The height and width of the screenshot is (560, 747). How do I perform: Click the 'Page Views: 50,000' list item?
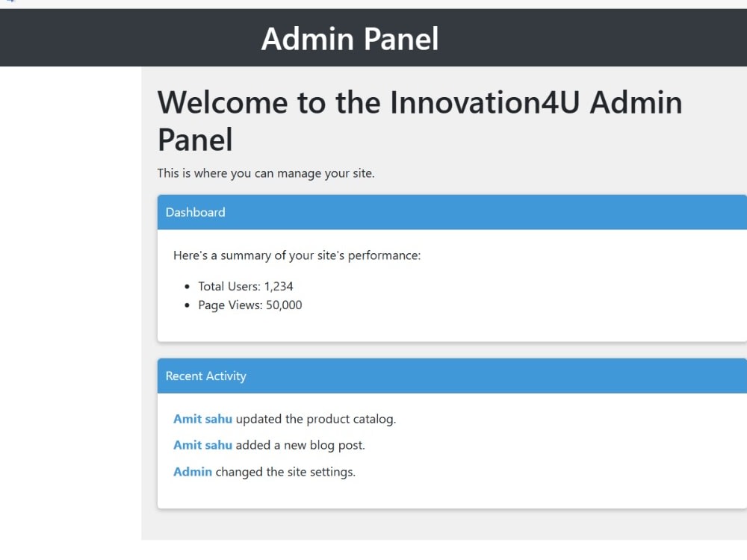pos(250,305)
